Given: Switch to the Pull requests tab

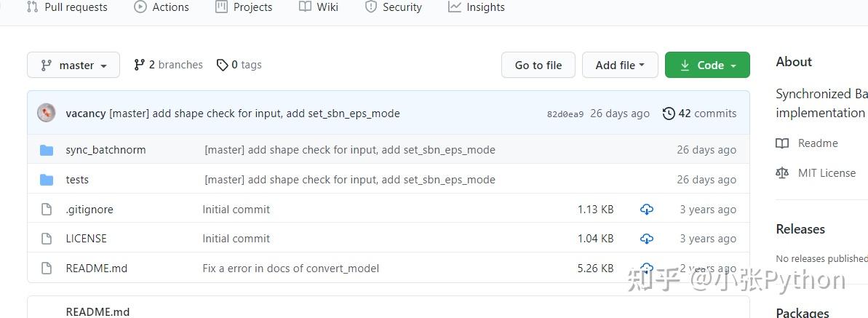Looking at the screenshot, I should pyautogui.click(x=67, y=7).
